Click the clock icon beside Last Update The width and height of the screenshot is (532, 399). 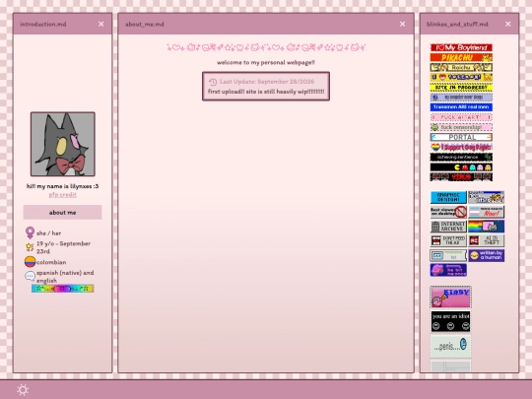coord(213,82)
